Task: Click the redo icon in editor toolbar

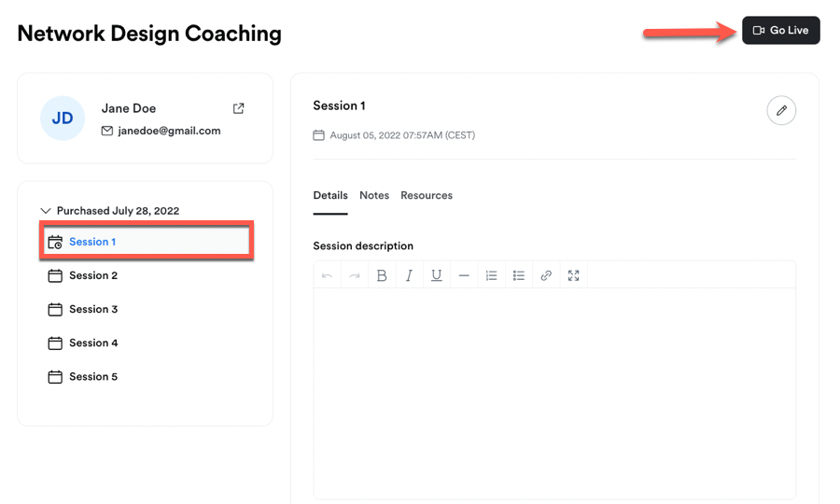Action: pyautogui.click(x=355, y=275)
